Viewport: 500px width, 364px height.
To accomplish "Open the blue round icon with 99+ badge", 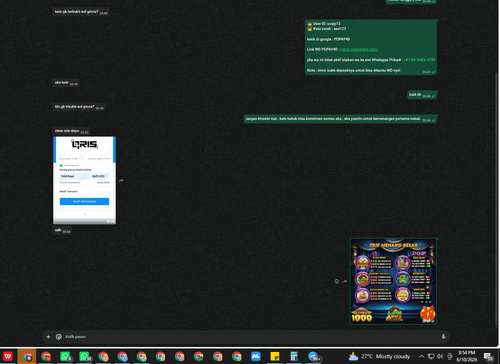I will [314, 356].
